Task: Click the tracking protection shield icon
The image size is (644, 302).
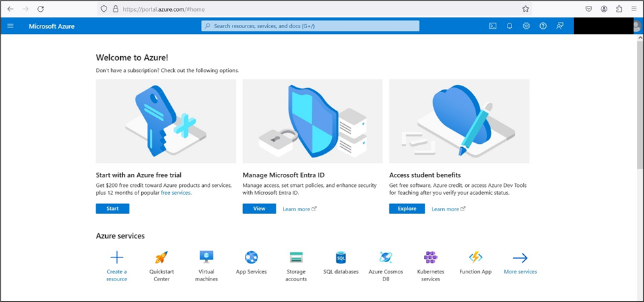Action: click(x=104, y=8)
